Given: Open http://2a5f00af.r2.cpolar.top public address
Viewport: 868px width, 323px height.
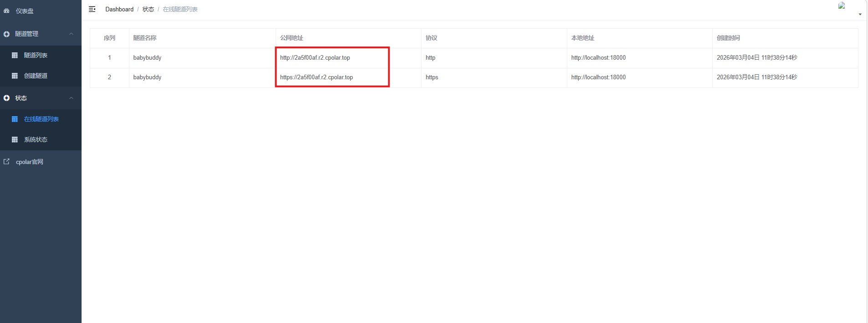Looking at the screenshot, I should 315,58.
